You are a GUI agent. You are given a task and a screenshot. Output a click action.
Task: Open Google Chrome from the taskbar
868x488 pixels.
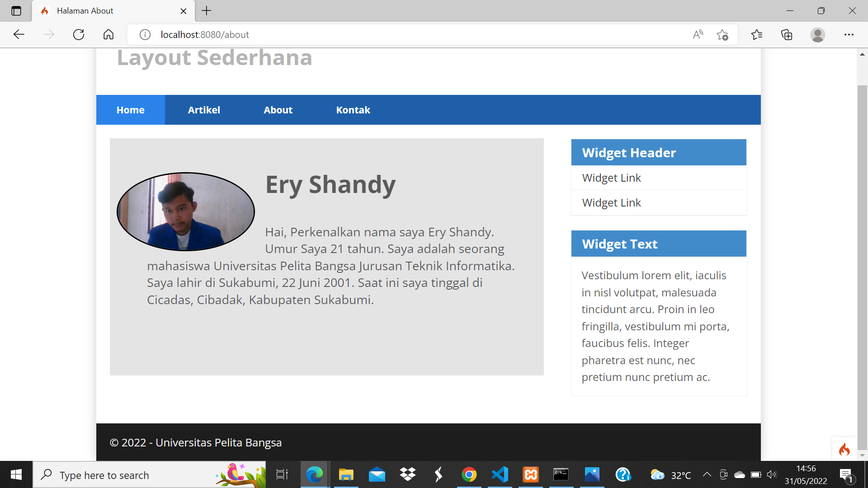[x=469, y=474]
